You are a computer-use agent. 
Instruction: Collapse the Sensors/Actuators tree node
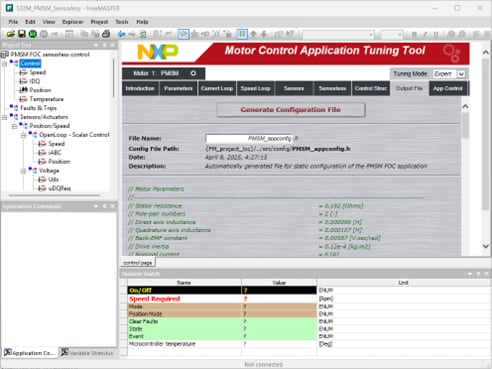tap(5, 117)
